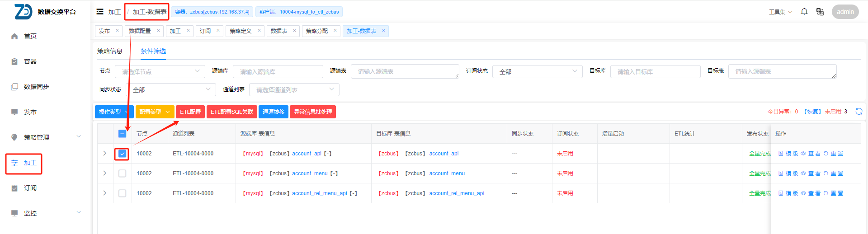Image resolution: width=868 pixels, height=234 pixels.
Task: Click the 源端库 input field
Action: click(x=278, y=72)
